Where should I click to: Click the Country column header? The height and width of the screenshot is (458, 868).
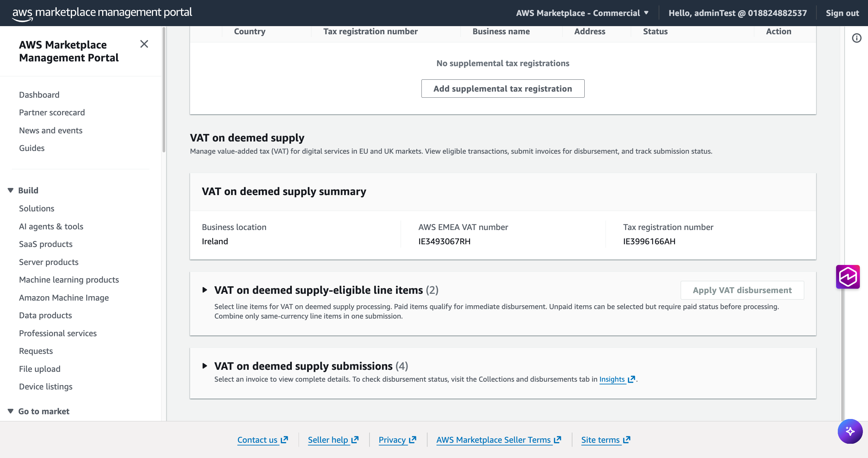[x=250, y=31]
